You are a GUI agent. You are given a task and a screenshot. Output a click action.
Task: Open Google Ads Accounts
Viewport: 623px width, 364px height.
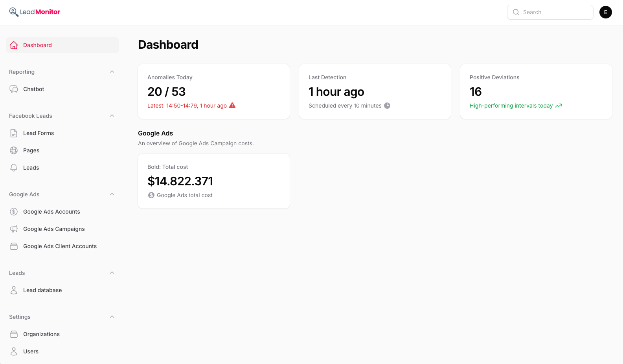[x=62, y=212]
